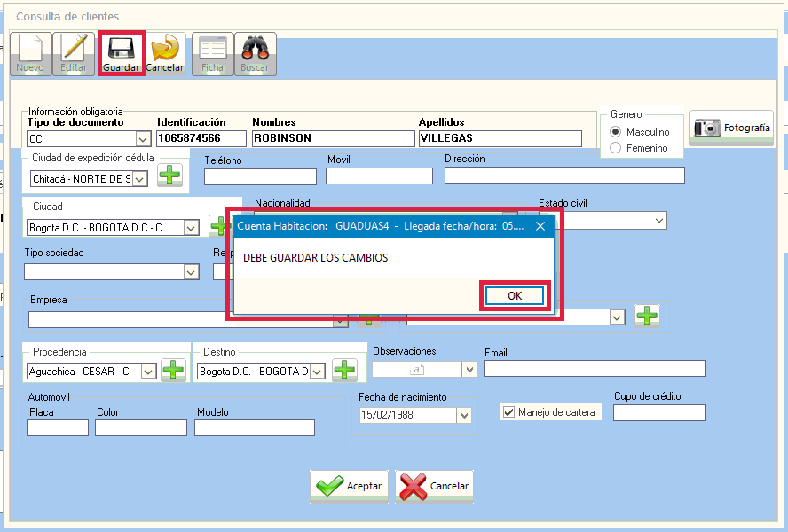This screenshot has height=532, width=788.
Task: Close the Cuenta Habitacion message dialog
Action: click(x=540, y=226)
